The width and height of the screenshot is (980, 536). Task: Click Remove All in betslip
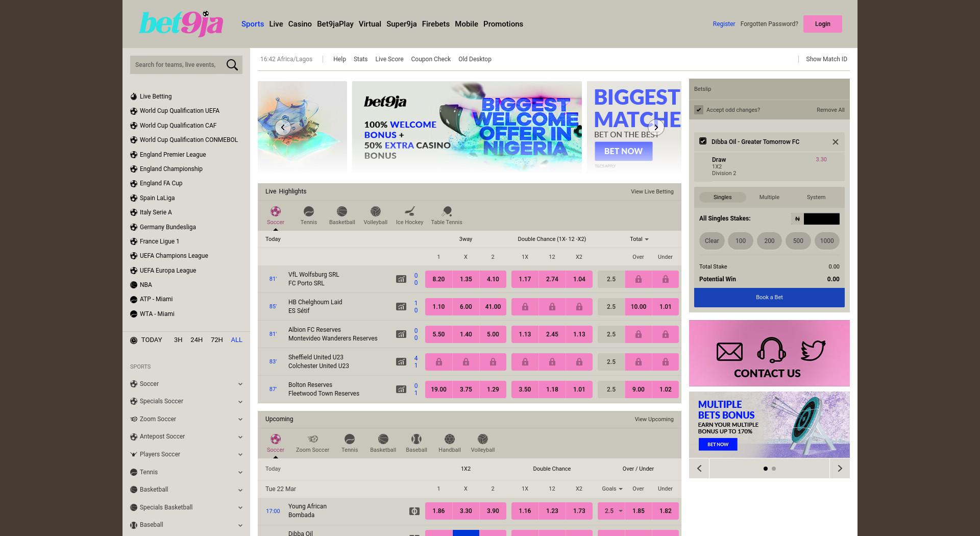(830, 110)
